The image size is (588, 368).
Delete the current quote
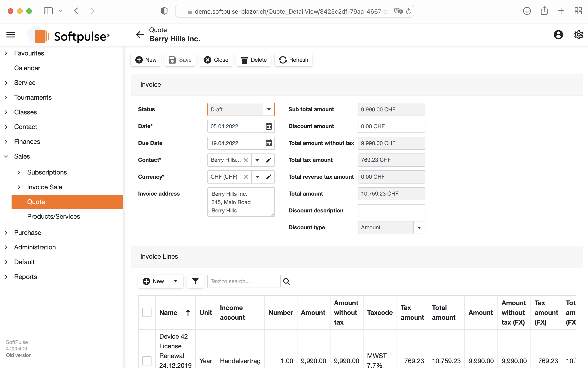tap(253, 60)
